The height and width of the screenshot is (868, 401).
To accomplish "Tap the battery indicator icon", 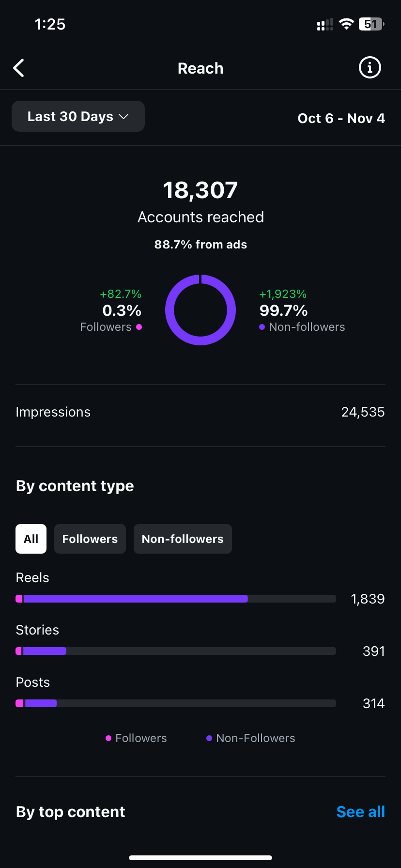I will (371, 24).
